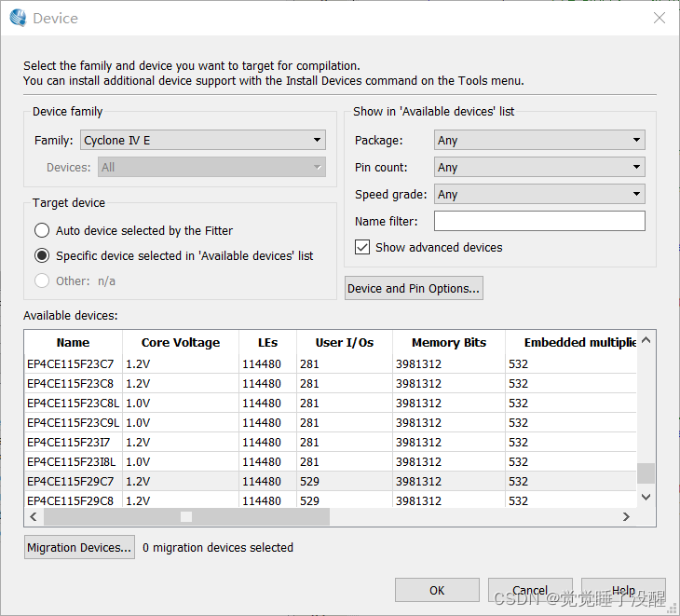Sort by User I/Os column header
680x616 pixels.
click(345, 342)
